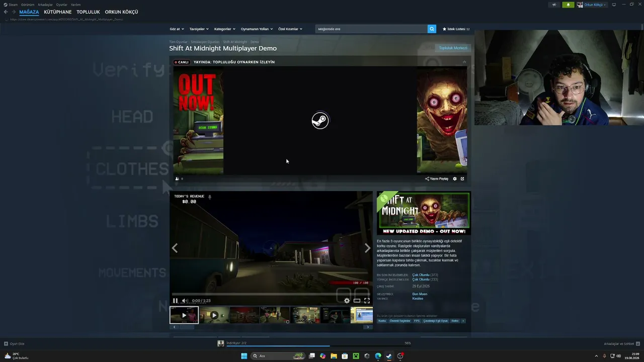This screenshot has width=644, height=362.
Task: Open the ORKUN KÖKÇÜ profile tab
Action: tap(121, 12)
